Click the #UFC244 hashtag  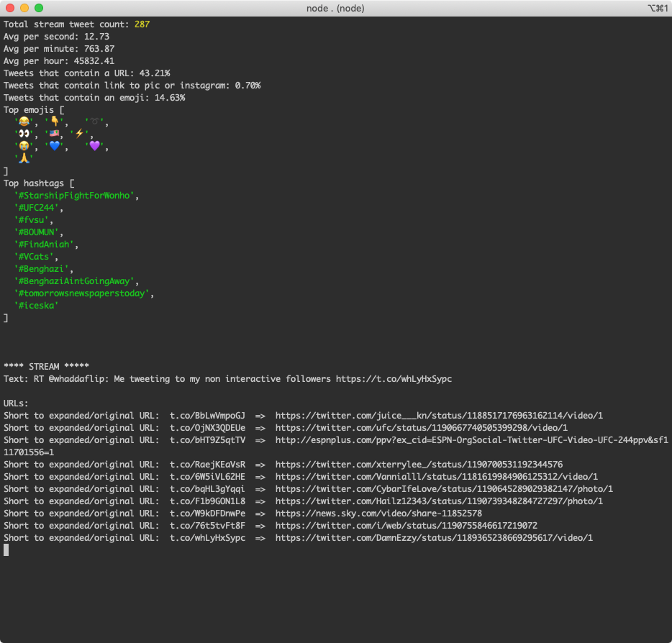(x=37, y=208)
